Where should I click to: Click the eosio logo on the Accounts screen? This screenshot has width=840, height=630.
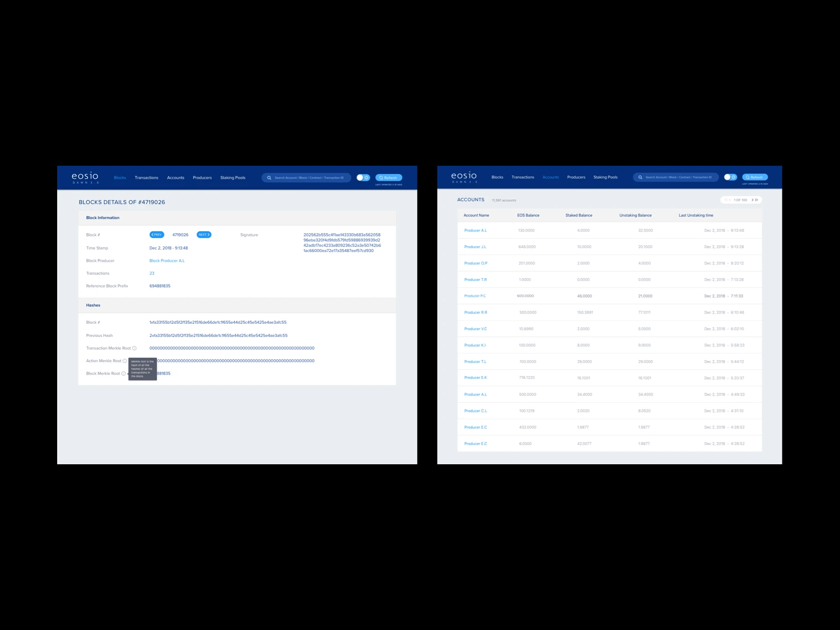click(463, 177)
